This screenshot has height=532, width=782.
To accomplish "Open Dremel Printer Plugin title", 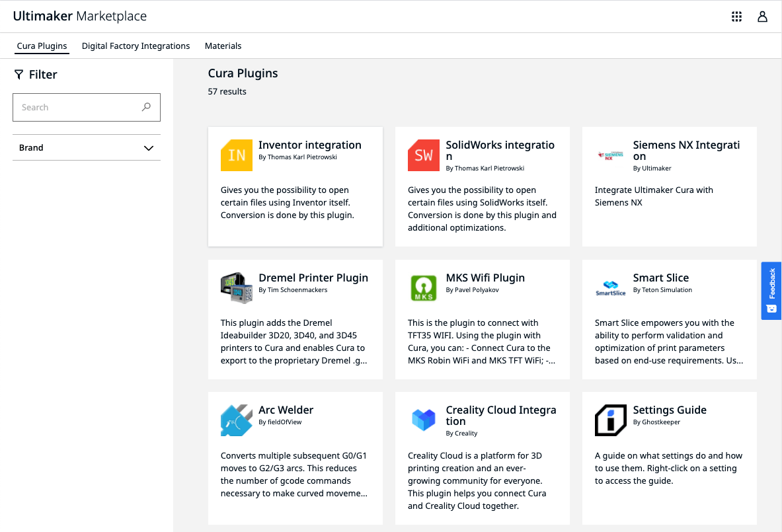I will pyautogui.click(x=313, y=278).
